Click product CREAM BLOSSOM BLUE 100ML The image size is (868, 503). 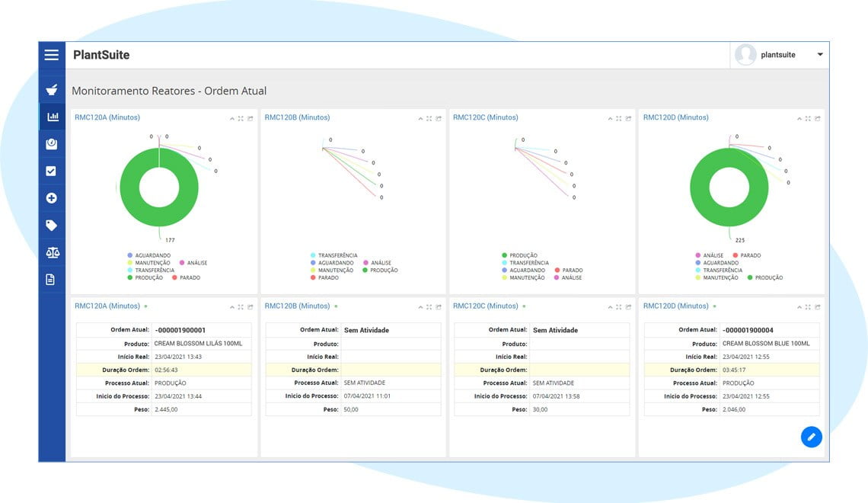click(x=766, y=344)
